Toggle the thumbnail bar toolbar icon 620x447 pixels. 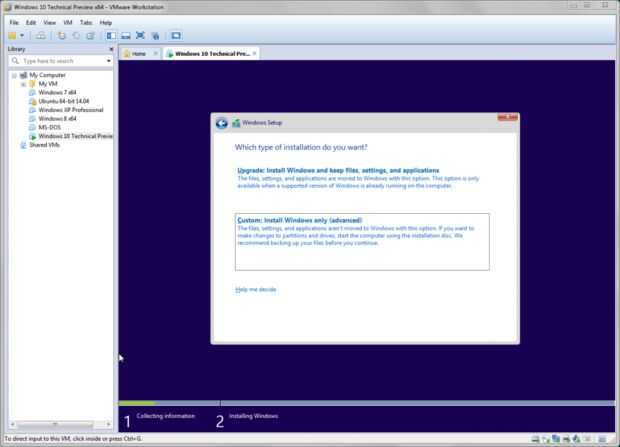coord(126,36)
